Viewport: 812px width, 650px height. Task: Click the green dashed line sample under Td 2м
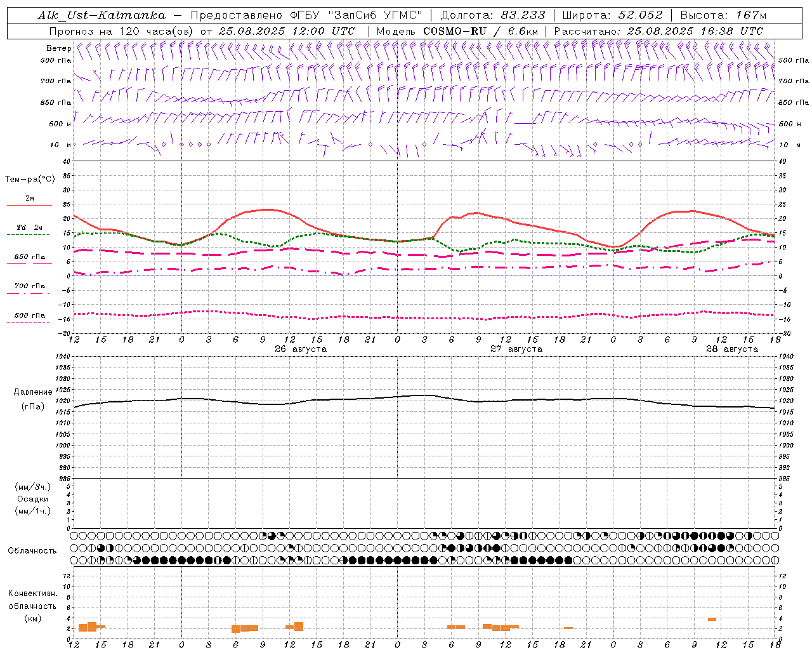28,235
